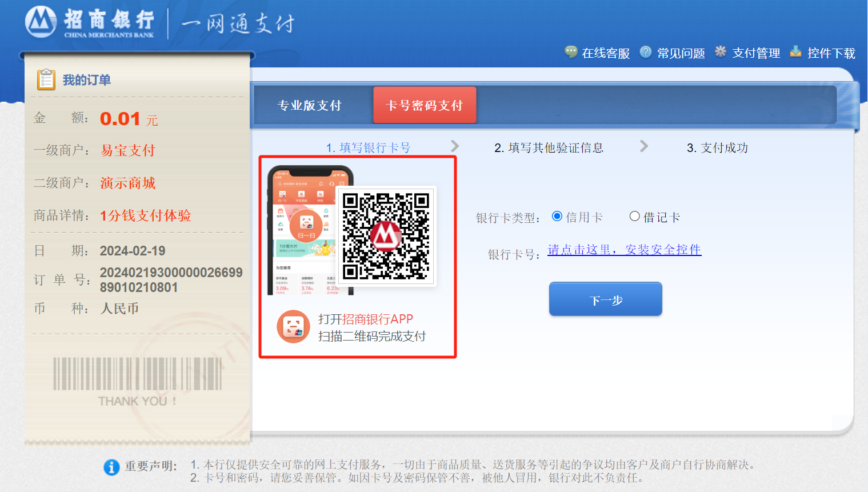This screenshot has height=492, width=868.
Task: Select the 借记卡 radio button
Action: (x=634, y=216)
